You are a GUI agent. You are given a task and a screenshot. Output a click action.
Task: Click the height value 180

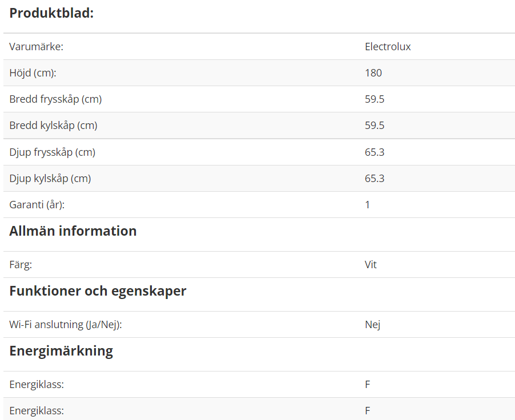pyautogui.click(x=373, y=73)
